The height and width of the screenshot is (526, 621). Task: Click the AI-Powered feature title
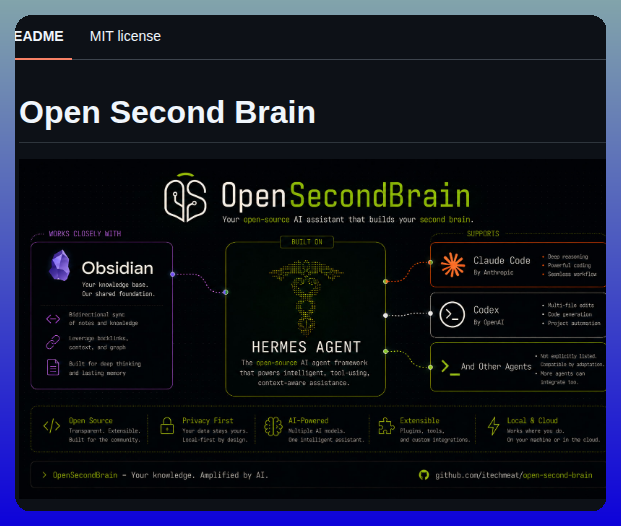pos(308,421)
